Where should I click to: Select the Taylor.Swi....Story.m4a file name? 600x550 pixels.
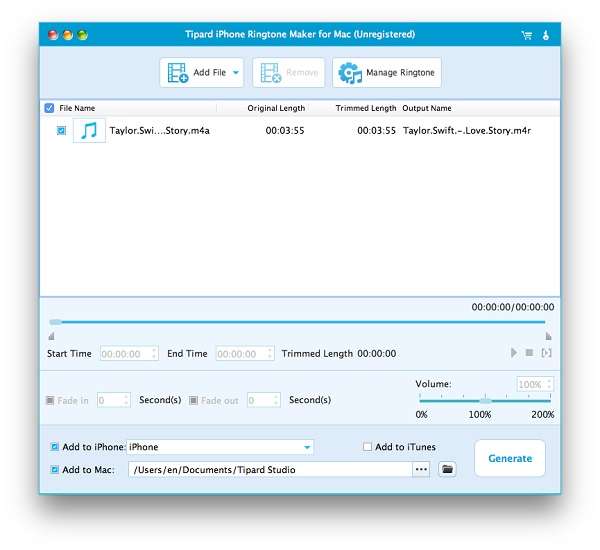(x=160, y=131)
